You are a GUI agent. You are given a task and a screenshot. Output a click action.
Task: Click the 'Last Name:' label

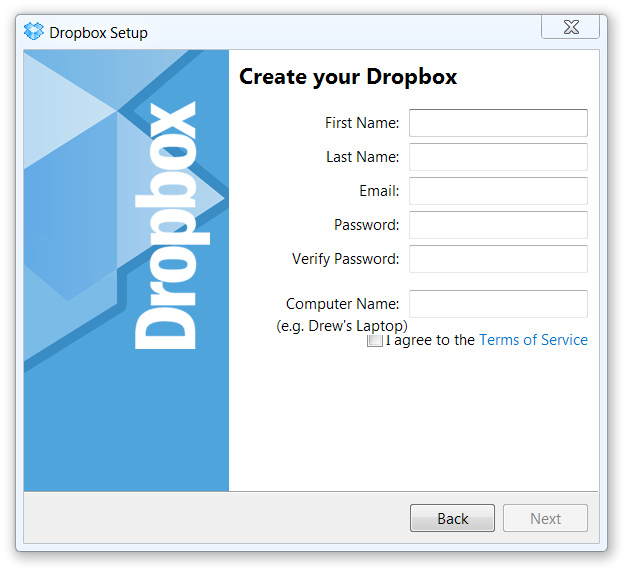(362, 157)
